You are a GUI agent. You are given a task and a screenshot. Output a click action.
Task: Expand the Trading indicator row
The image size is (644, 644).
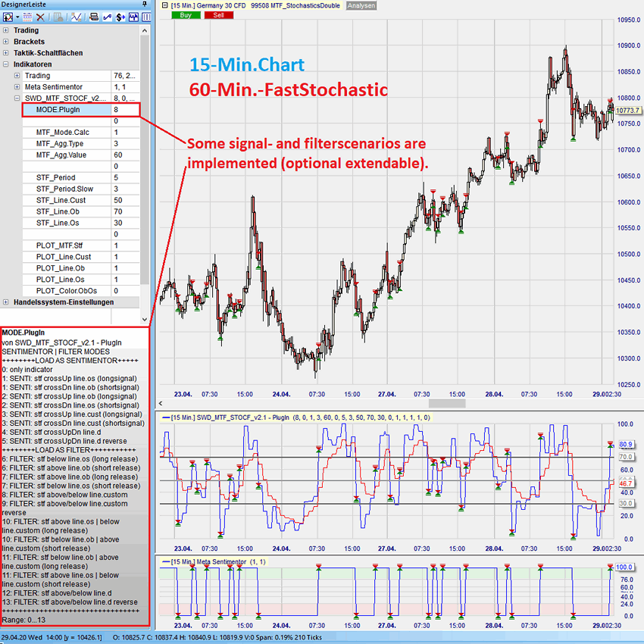coord(17,76)
